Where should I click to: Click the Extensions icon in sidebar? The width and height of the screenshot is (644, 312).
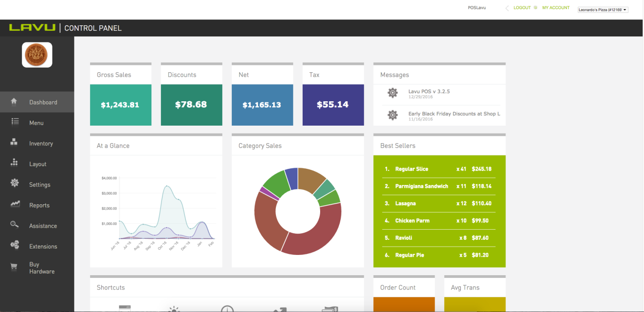coord(15,245)
